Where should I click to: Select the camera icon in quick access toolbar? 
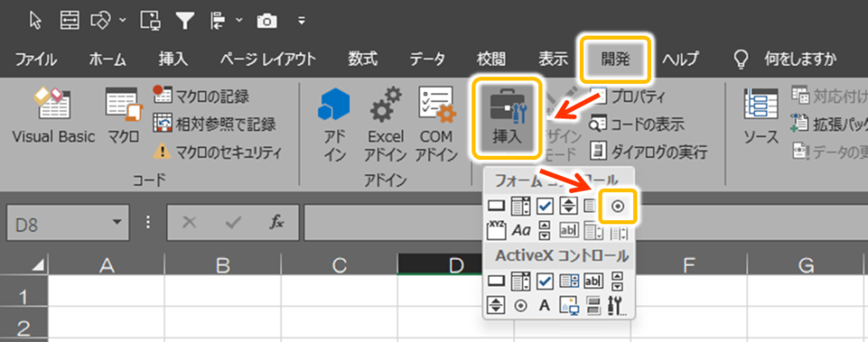[267, 19]
